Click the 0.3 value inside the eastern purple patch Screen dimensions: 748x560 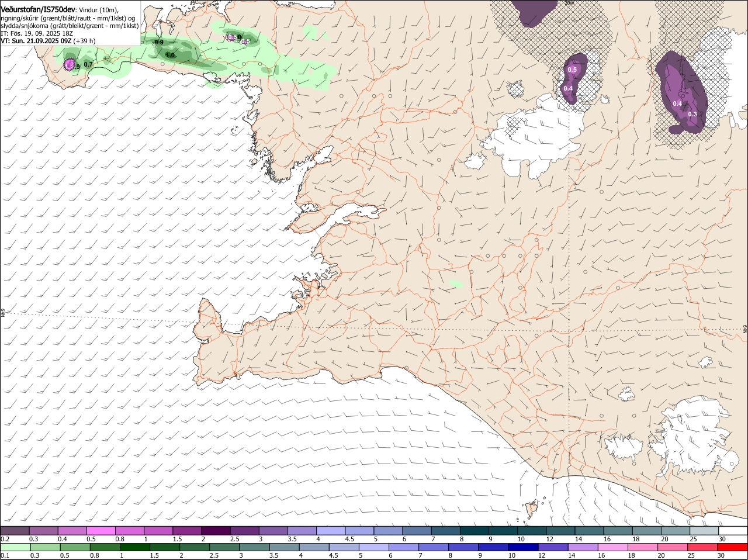[x=692, y=114]
